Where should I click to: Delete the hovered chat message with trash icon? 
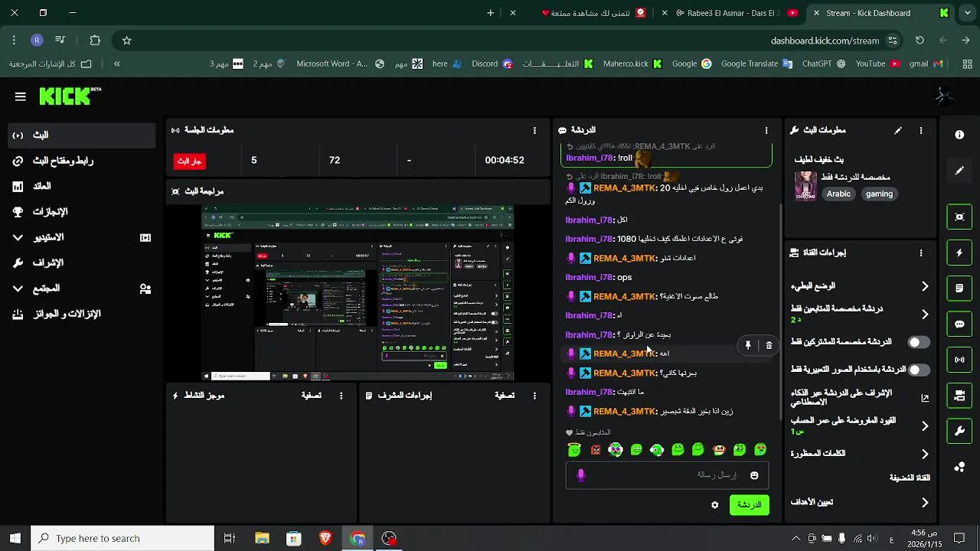click(x=769, y=346)
